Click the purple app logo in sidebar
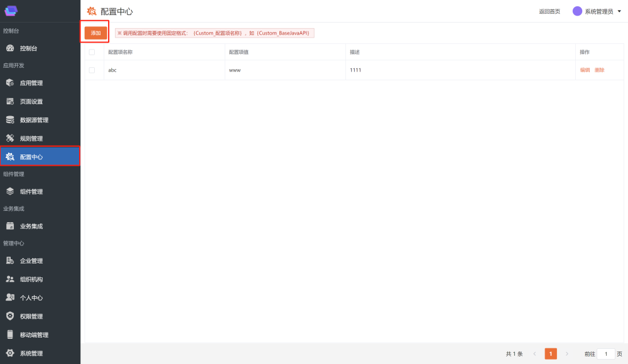Viewport: 628px width, 364px height. click(11, 10)
